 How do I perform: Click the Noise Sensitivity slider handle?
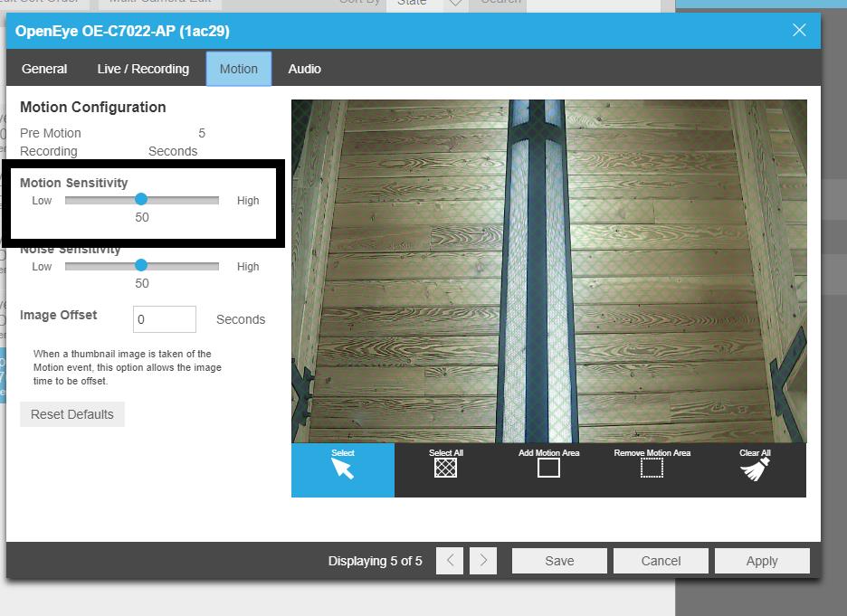pos(141,265)
